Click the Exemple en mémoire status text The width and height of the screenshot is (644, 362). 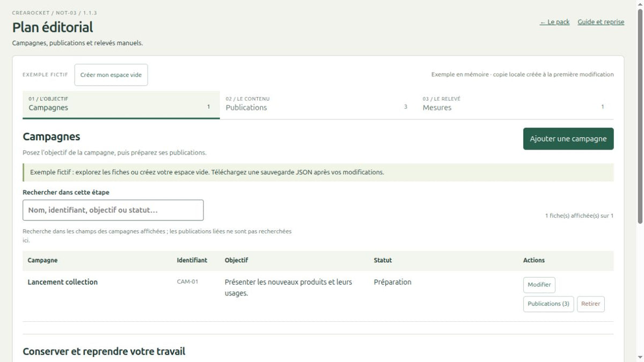tap(523, 75)
